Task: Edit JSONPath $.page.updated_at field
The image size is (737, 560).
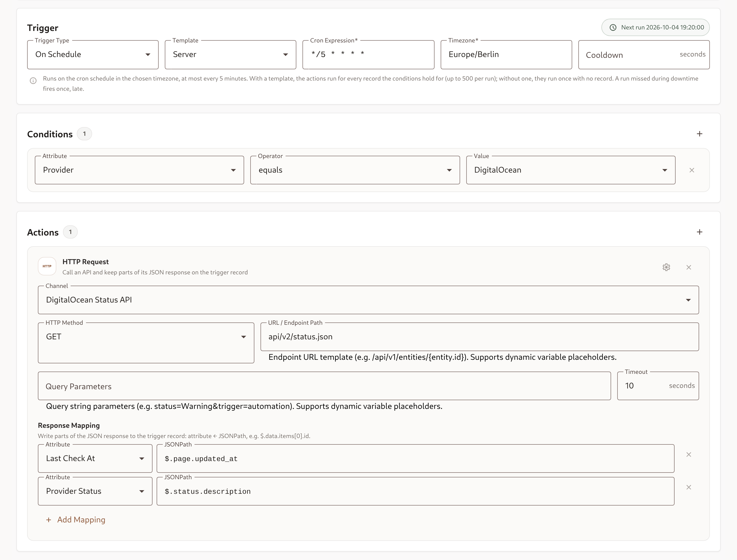Action: click(415, 458)
